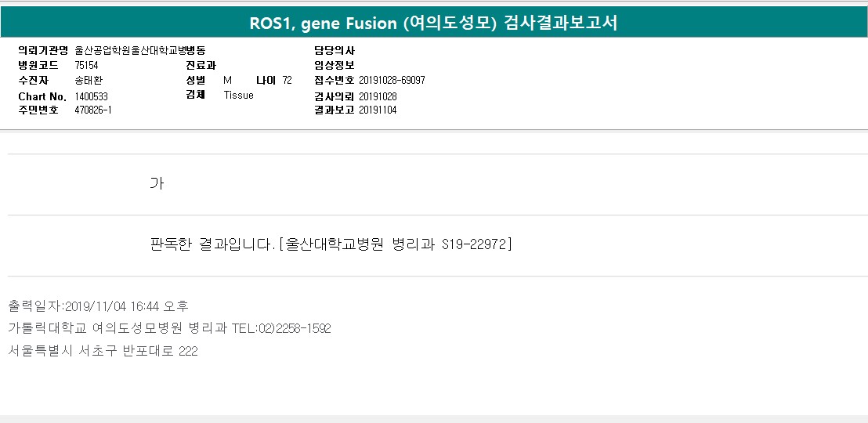Image resolution: width=868 pixels, height=423 pixels.
Task: Click the 판독한 결과입니다 result sentence
Action: [x=330, y=244]
